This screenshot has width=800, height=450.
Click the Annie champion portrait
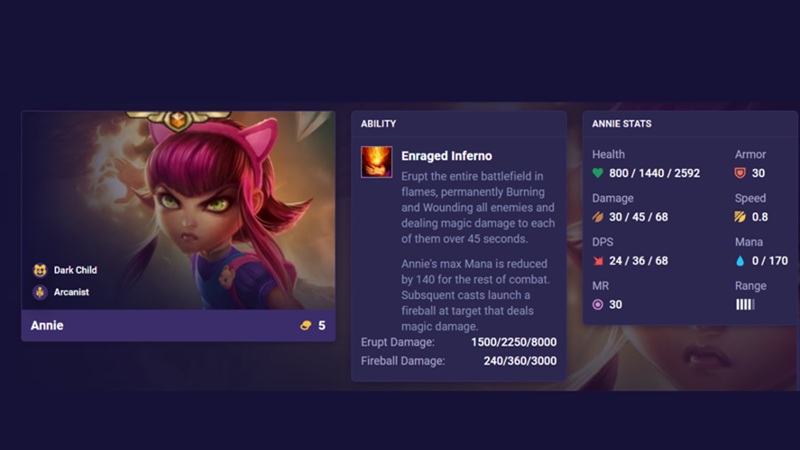pos(179,210)
